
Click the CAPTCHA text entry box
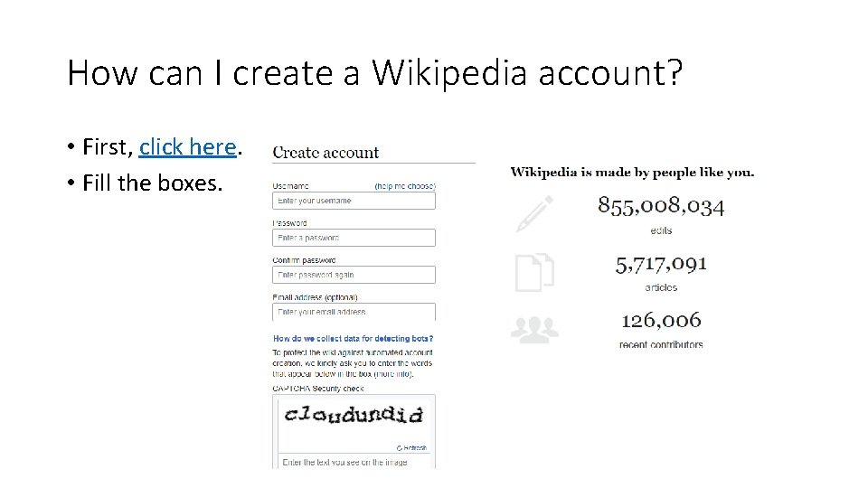point(354,461)
